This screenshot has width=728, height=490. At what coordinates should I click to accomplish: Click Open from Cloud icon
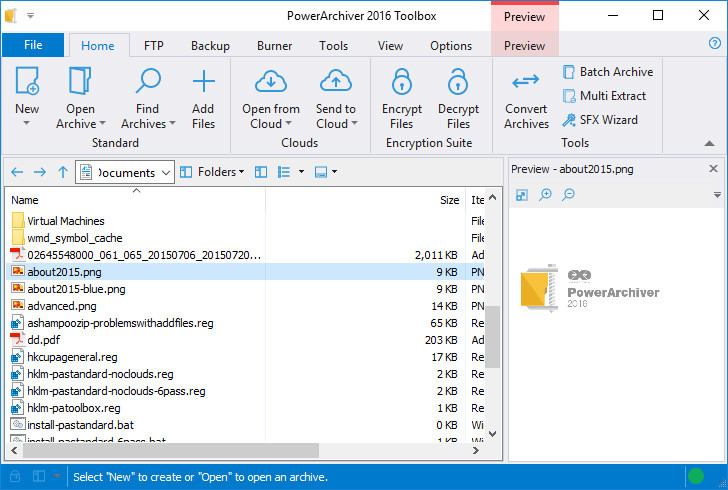pos(271,81)
